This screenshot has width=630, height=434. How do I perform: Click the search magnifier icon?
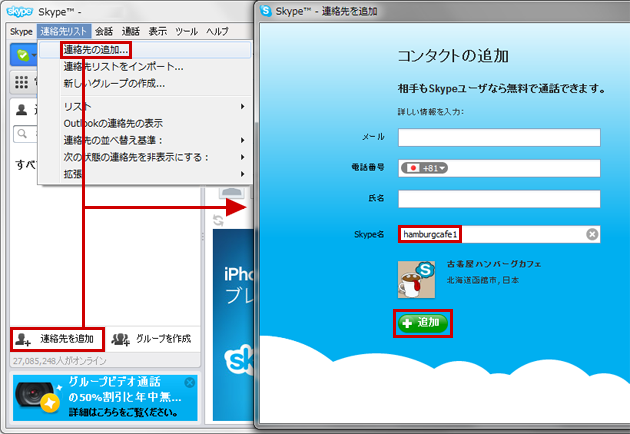22,133
